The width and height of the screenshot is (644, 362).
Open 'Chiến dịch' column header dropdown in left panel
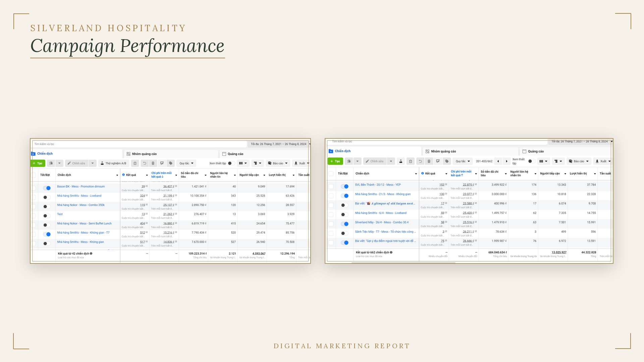point(117,175)
